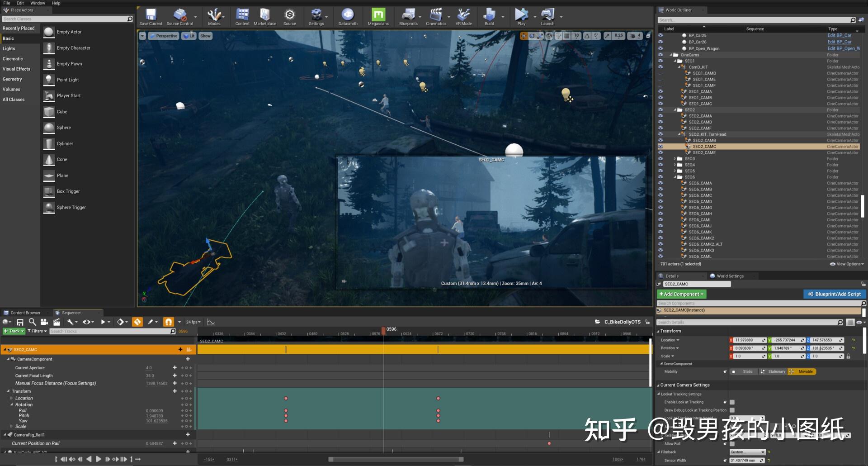868x466 pixels.
Task: Click the Launch toolbar icon
Action: coord(547,17)
